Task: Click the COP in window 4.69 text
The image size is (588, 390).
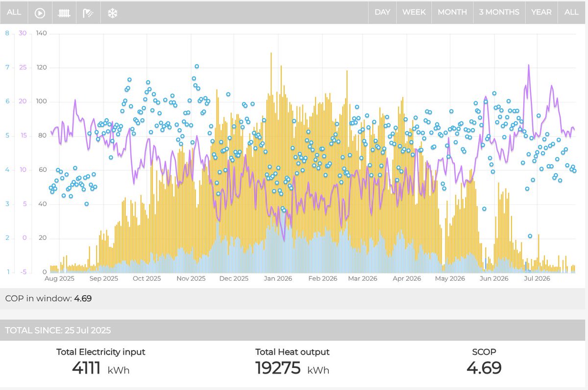Action: pyautogui.click(x=48, y=298)
